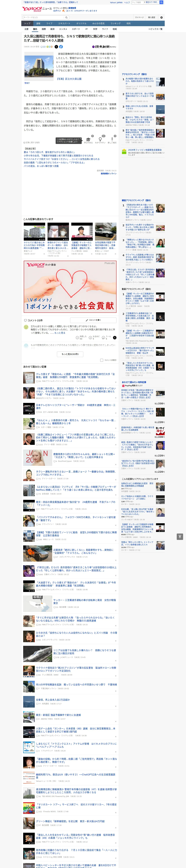
Task: Click the ログイン link in header
Action: pos(57,11)
